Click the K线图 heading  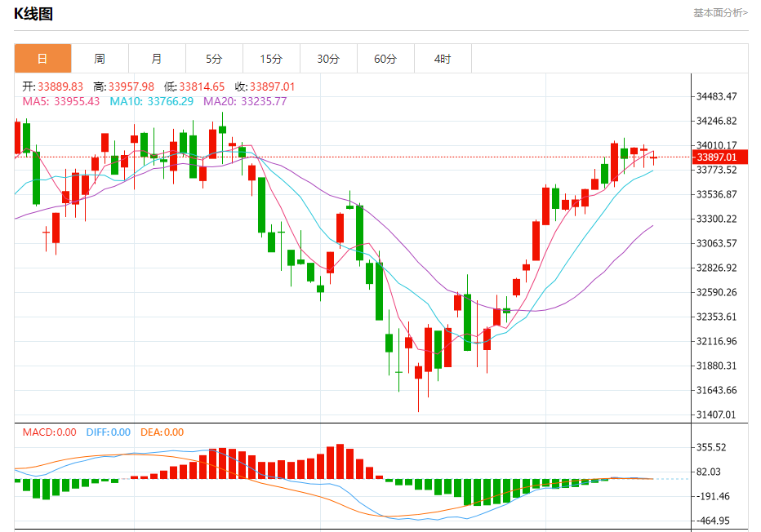(x=33, y=14)
